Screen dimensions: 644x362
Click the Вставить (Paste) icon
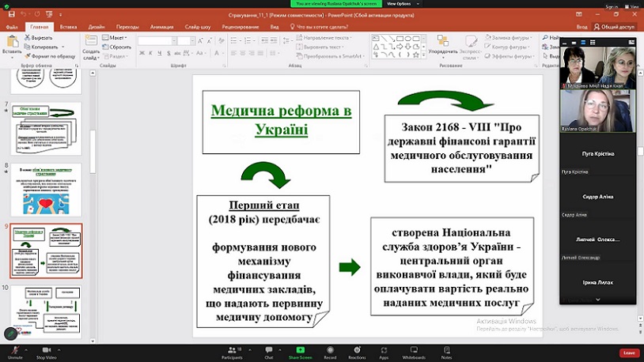point(13,41)
